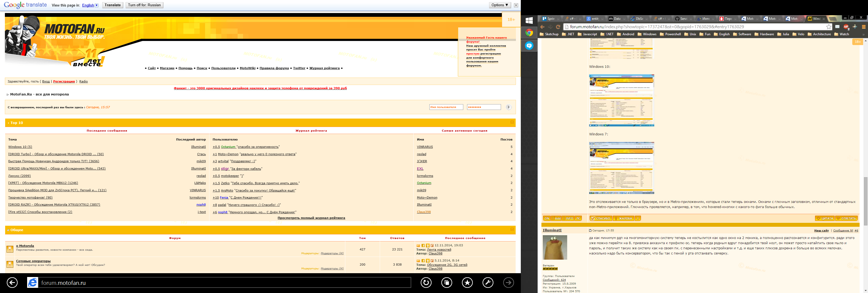Click the password field on forum
Viewport: 868px width, 293px height.
[484, 107]
